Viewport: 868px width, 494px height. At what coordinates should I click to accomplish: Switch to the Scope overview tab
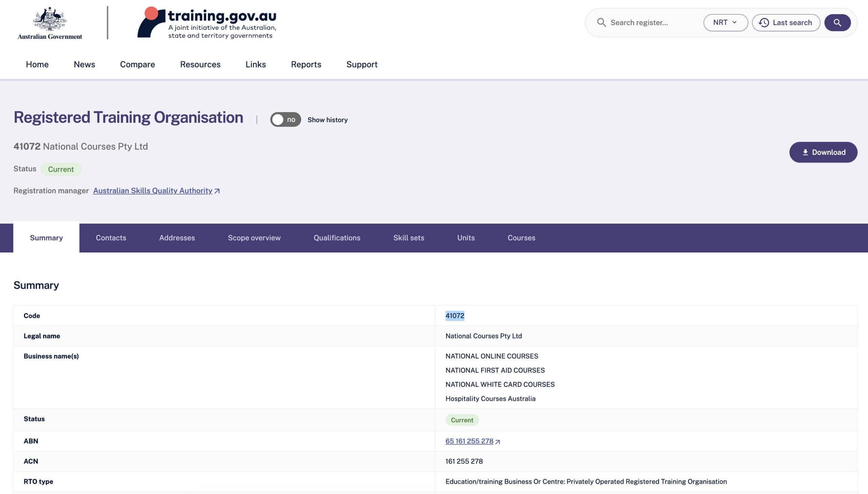(x=254, y=238)
